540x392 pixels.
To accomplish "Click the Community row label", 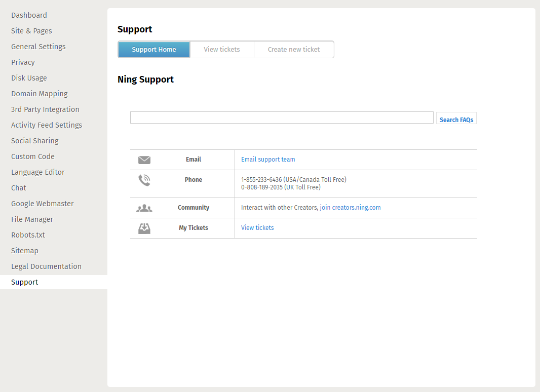I will (194, 208).
